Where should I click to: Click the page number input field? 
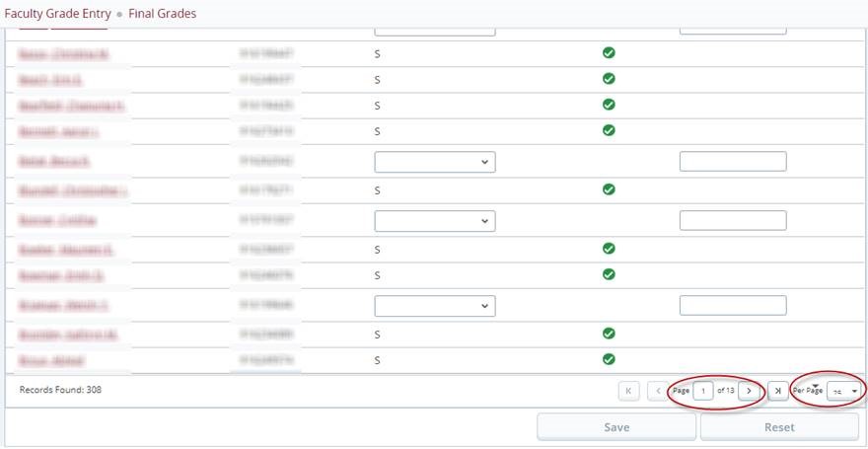click(x=702, y=391)
